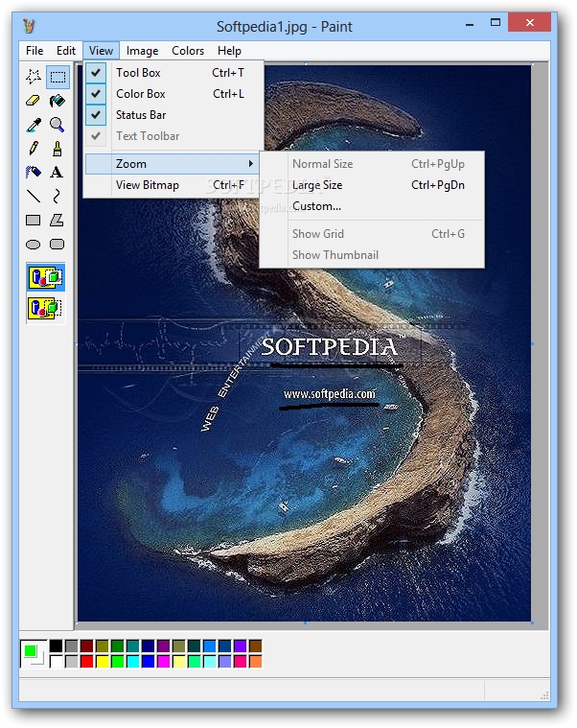Uncheck Tool Box in View menu
Image resolution: width=577 pixels, height=728 pixels.
click(173, 73)
